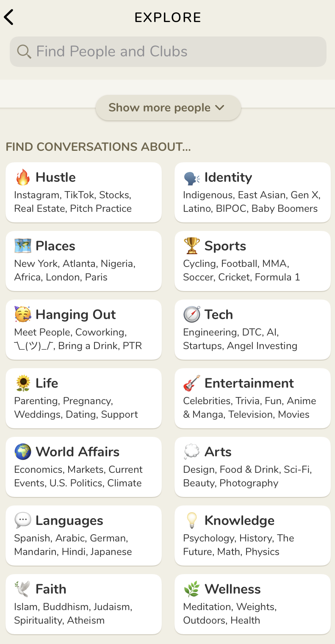The width and height of the screenshot is (335, 644).
Task: Open the Languages topic card
Action: (83, 536)
